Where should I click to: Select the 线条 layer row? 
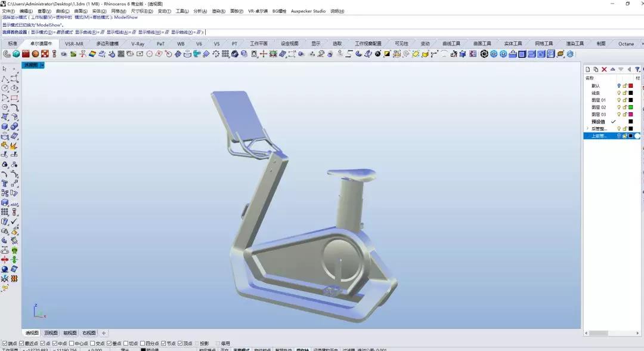[x=612, y=93]
